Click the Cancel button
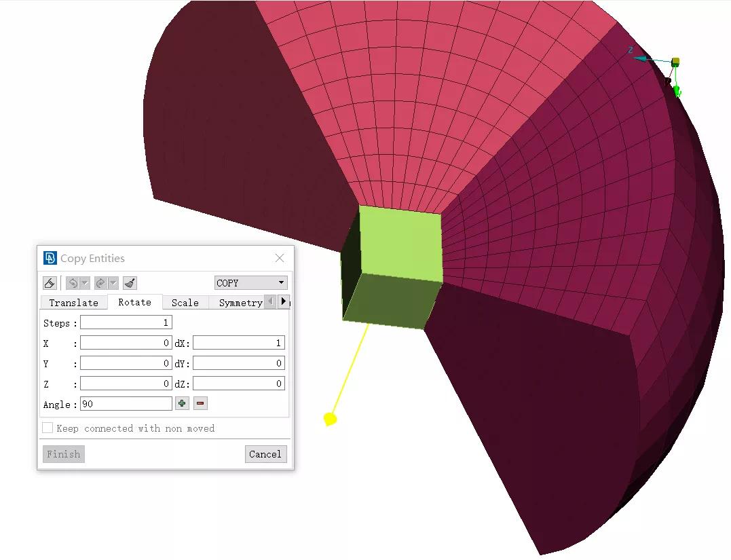Image resolution: width=731 pixels, height=560 pixels. (x=265, y=454)
